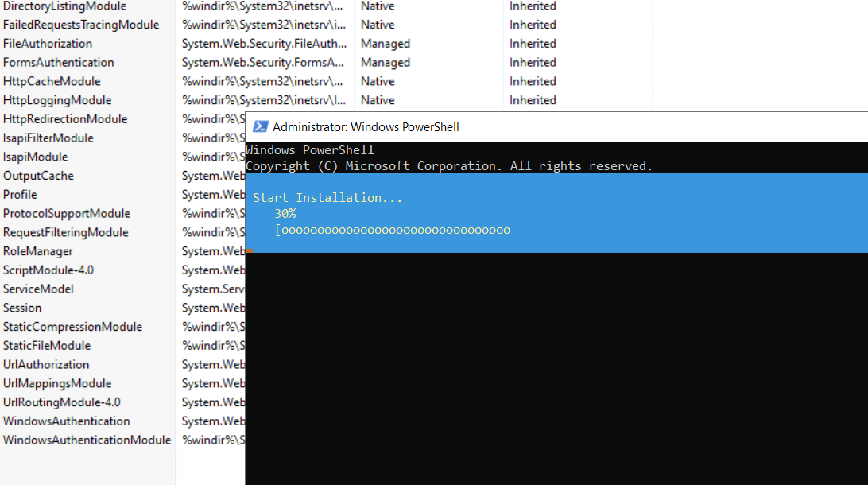The image size is (868, 485).
Task: Select the ScriptModule-4.0 entry
Action: 48,270
